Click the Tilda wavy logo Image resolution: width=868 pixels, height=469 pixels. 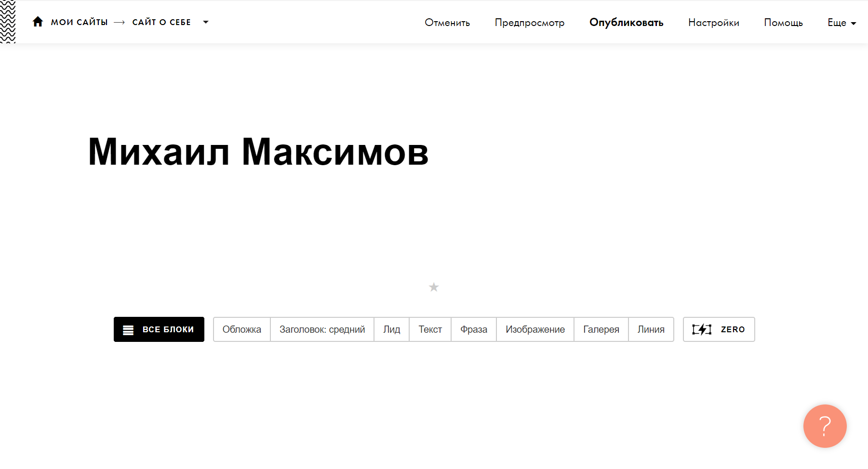tap(8, 22)
